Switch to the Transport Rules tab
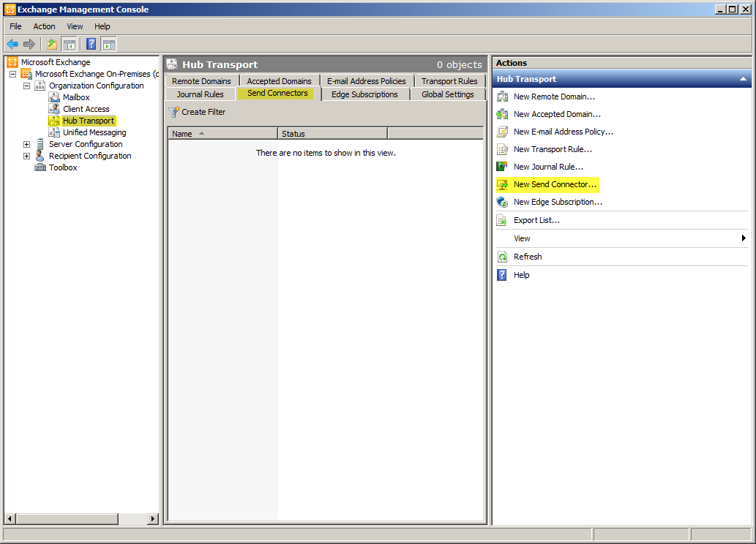 [x=449, y=81]
